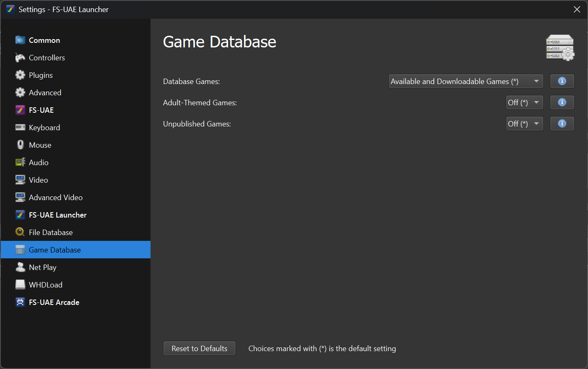Click the 'Choices marked with (*)' note
Screen dimensions: 588x369
pyautogui.click(x=322, y=349)
